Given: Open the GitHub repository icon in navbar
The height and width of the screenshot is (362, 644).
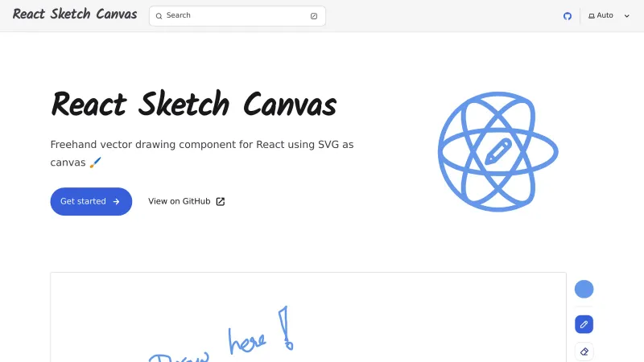Looking at the screenshot, I should [567, 16].
